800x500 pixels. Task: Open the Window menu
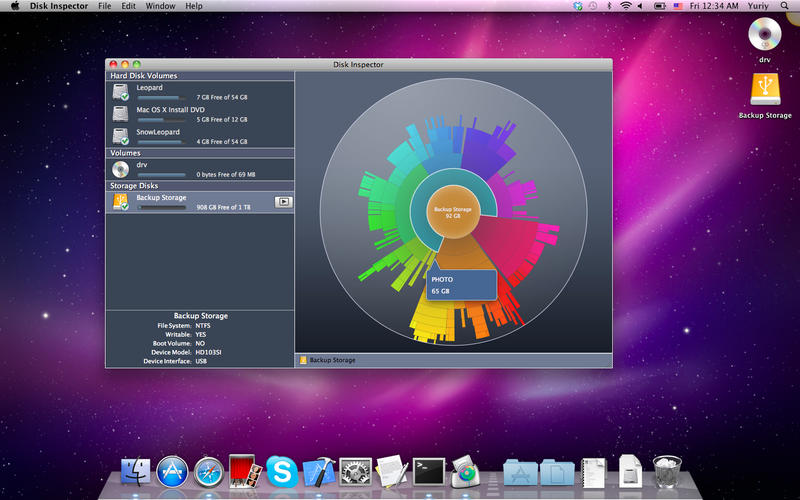(160, 6)
